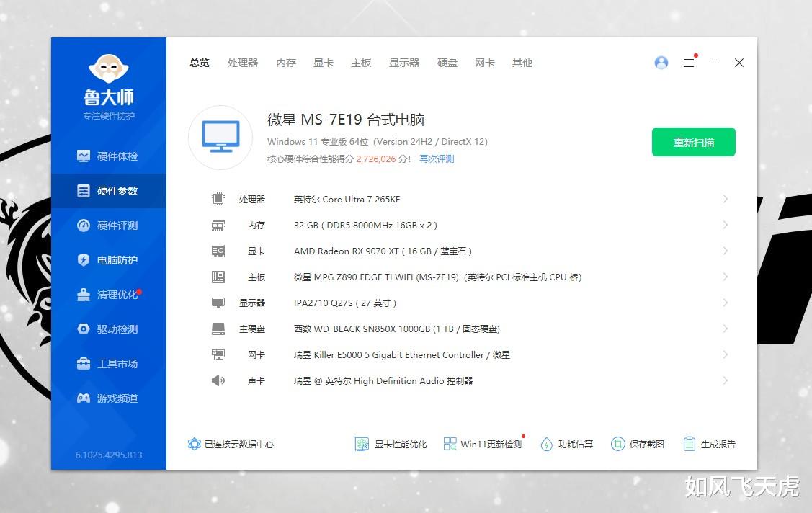The width and height of the screenshot is (812, 513).
Task: Click the version number 6.1025.4295.813
Action: (109, 455)
